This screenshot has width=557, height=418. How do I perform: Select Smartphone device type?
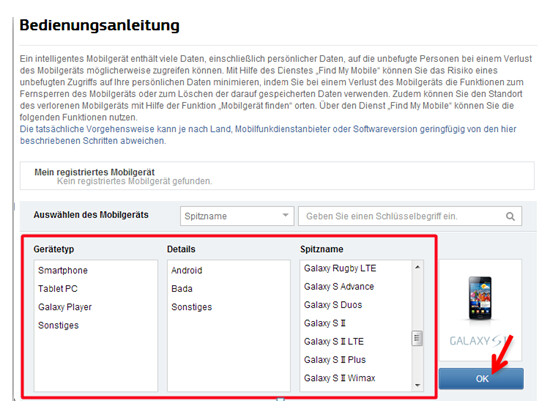coord(63,270)
